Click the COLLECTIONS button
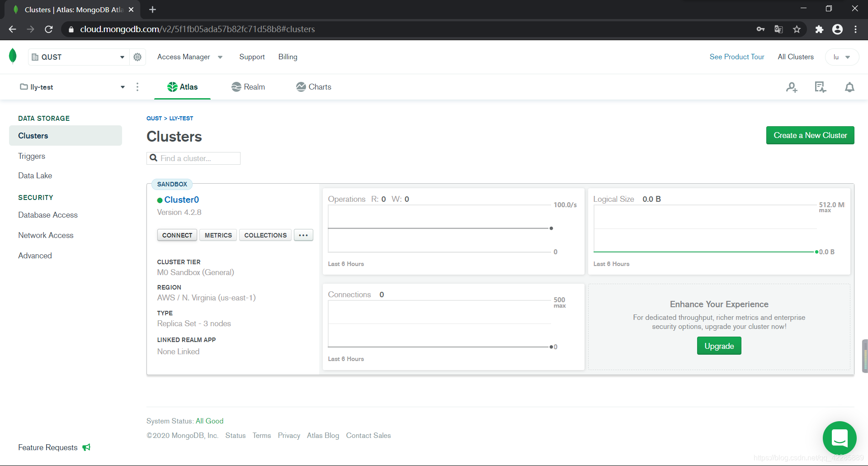This screenshot has width=868, height=466. (265, 235)
